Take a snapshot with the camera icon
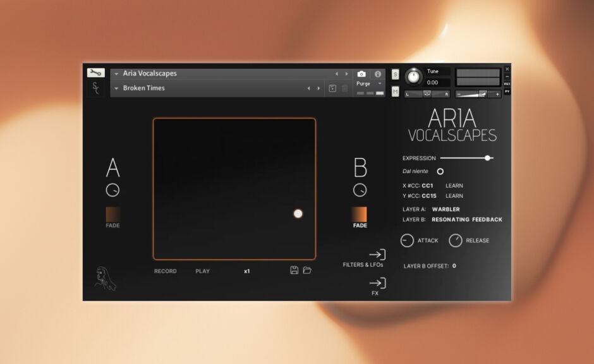 click(361, 74)
